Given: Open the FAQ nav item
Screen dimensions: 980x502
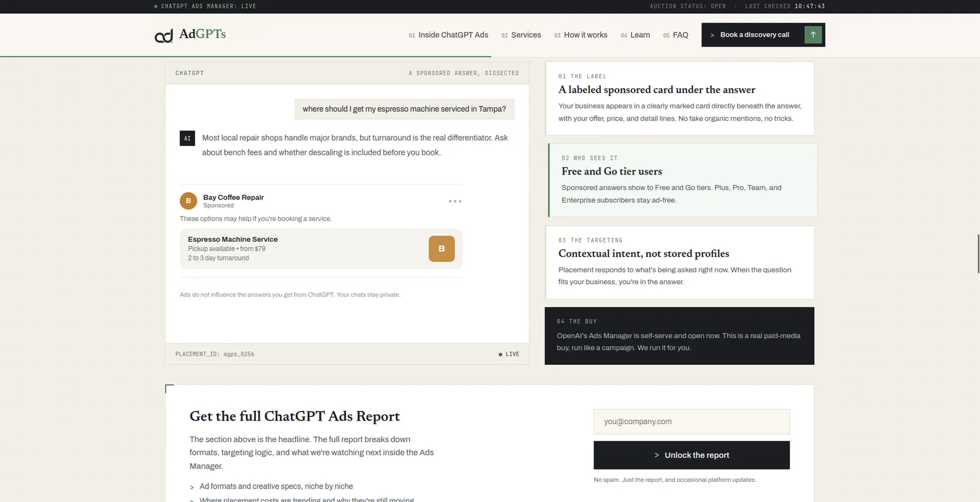Looking at the screenshot, I should (676, 35).
